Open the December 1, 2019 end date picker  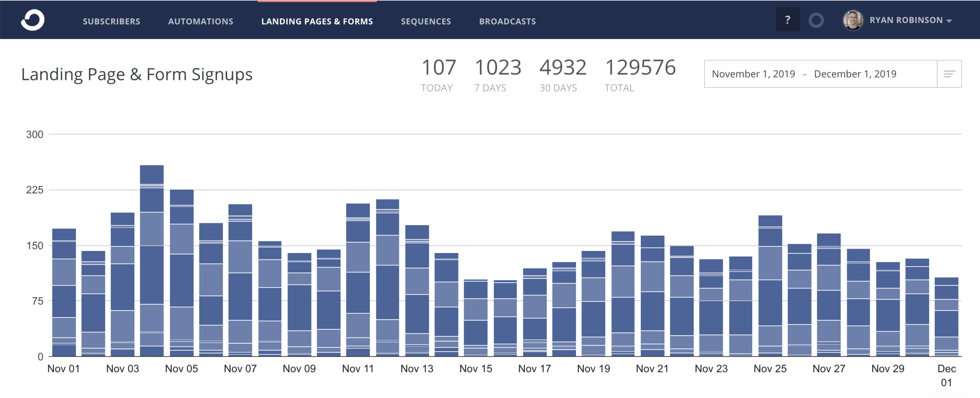click(x=855, y=74)
